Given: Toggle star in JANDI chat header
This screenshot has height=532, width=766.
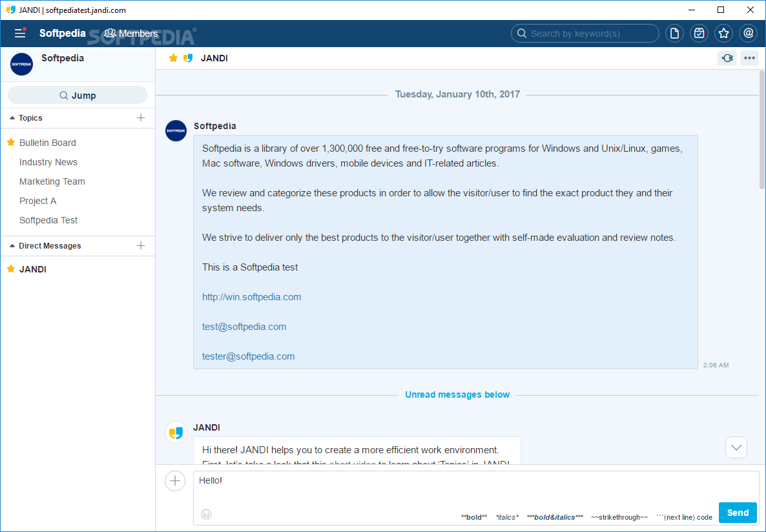Looking at the screenshot, I should click(173, 58).
